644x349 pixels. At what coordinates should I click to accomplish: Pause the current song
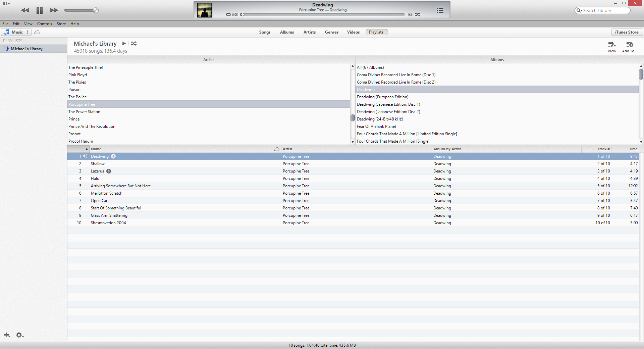point(40,10)
